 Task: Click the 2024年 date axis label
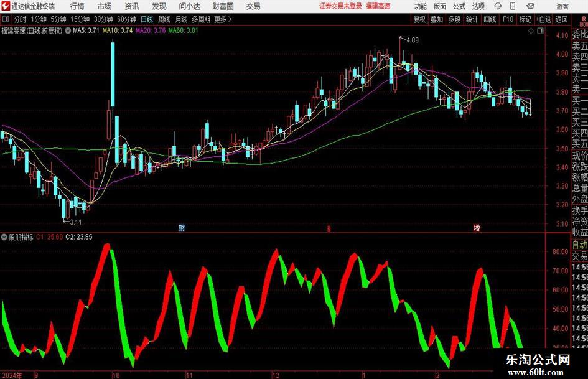pyautogui.click(x=12, y=375)
